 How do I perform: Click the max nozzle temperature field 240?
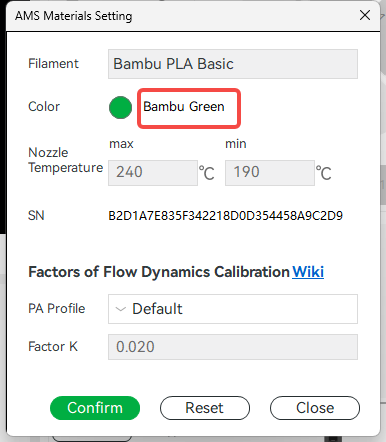pyautogui.click(x=153, y=173)
